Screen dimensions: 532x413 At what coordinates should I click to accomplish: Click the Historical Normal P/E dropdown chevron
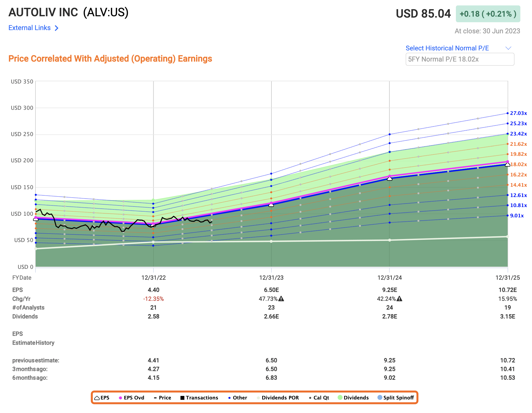pos(508,48)
